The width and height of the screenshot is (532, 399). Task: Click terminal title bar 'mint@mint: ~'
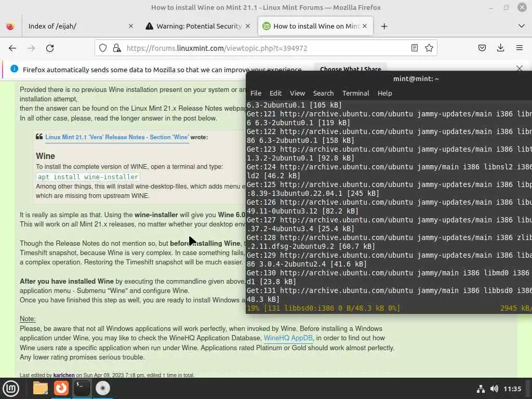(x=416, y=79)
